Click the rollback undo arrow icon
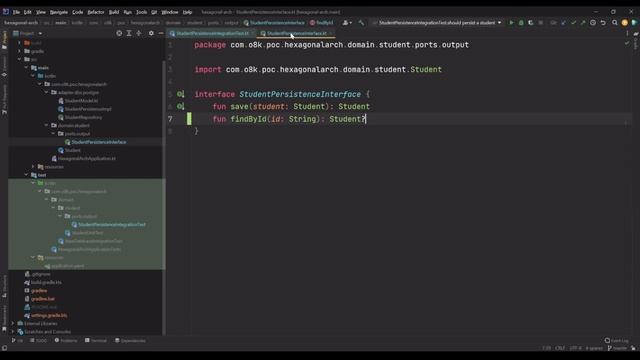Image resolution: width=640 pixels, height=360 pixels. pos(603,23)
